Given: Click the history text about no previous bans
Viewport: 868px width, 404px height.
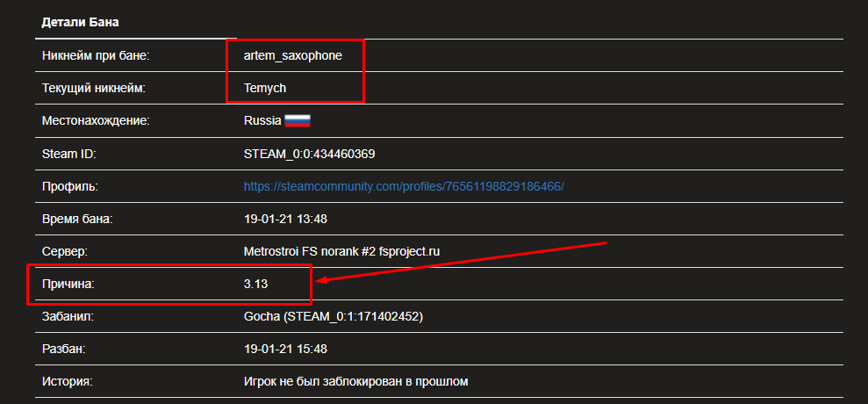Looking at the screenshot, I should [x=356, y=381].
